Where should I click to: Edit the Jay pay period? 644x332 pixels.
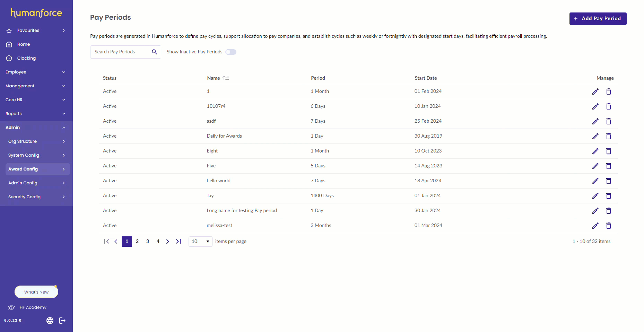[595, 196]
